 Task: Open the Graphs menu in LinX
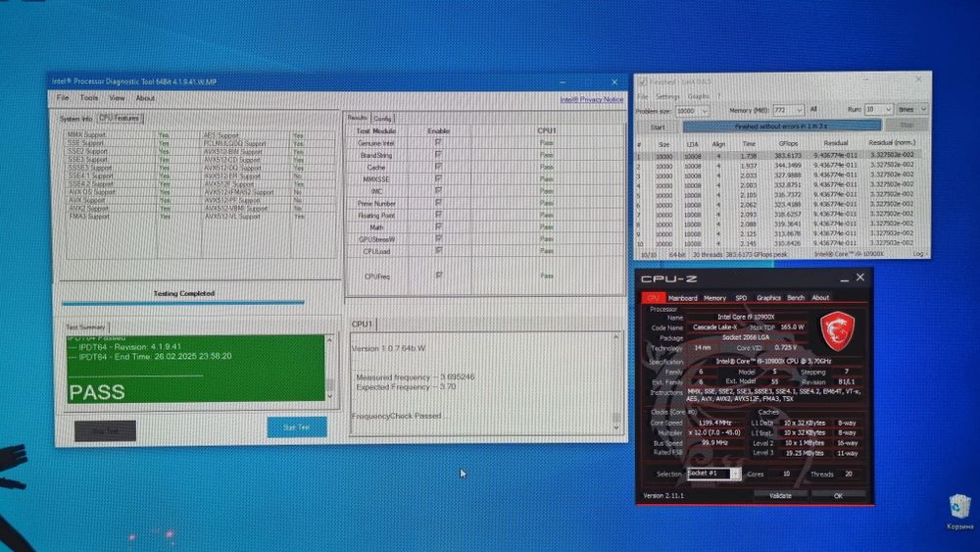(698, 96)
